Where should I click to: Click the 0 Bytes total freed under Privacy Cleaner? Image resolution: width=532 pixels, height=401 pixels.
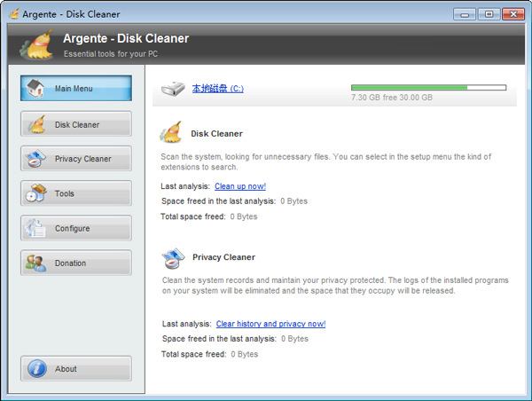[x=245, y=355]
